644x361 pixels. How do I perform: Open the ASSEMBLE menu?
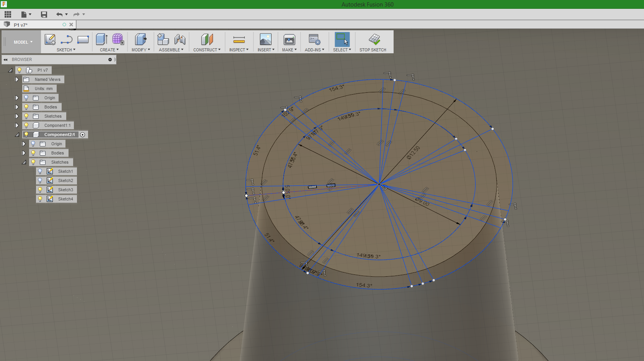(171, 50)
